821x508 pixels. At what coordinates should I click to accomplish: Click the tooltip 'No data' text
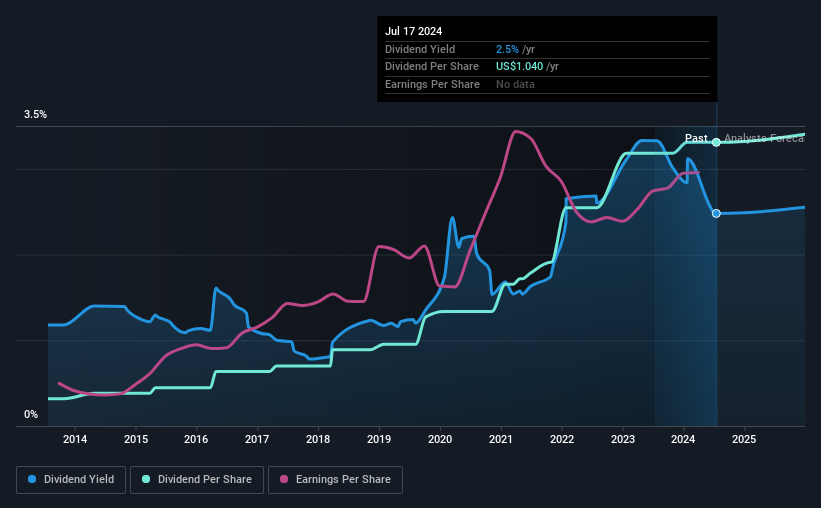click(515, 84)
